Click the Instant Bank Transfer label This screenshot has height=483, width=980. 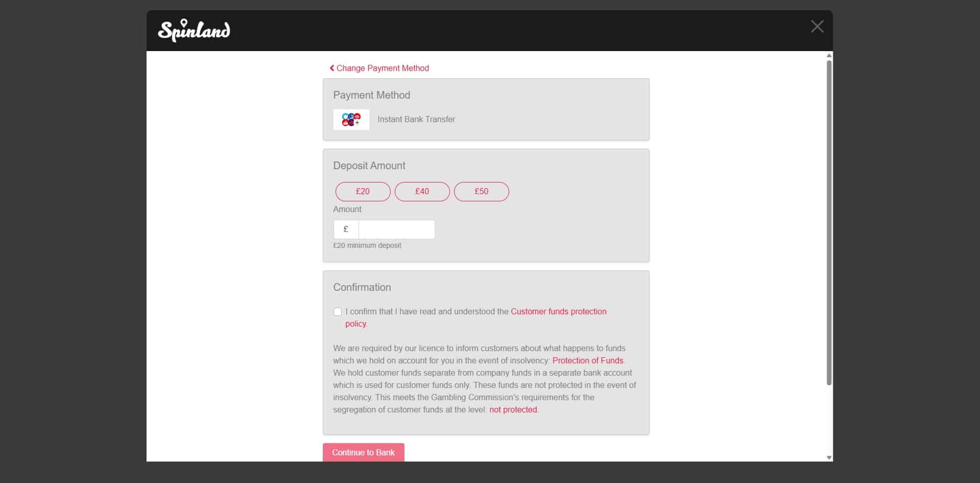[x=416, y=119]
